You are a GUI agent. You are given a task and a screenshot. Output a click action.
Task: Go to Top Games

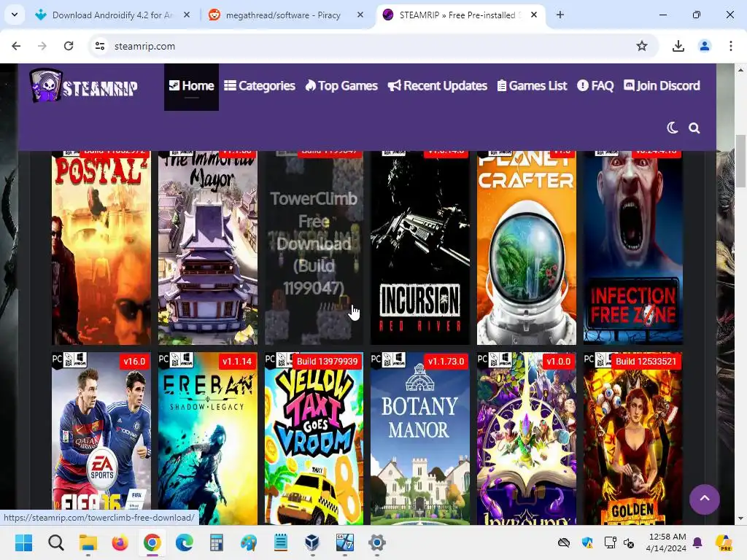pyautogui.click(x=341, y=86)
